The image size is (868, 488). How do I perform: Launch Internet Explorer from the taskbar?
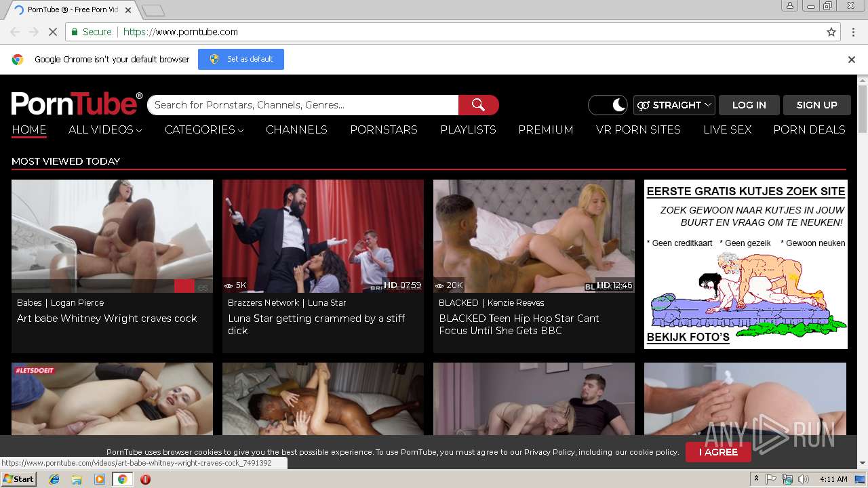point(54,479)
